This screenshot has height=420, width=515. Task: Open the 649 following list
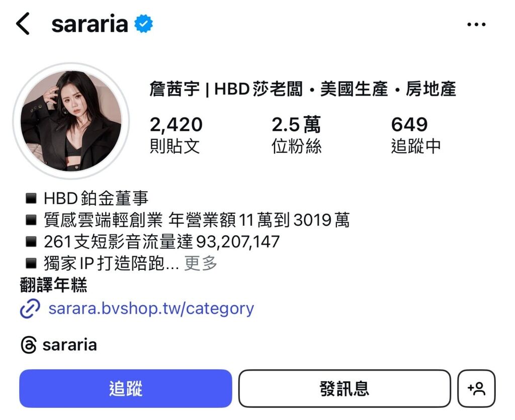(415, 135)
